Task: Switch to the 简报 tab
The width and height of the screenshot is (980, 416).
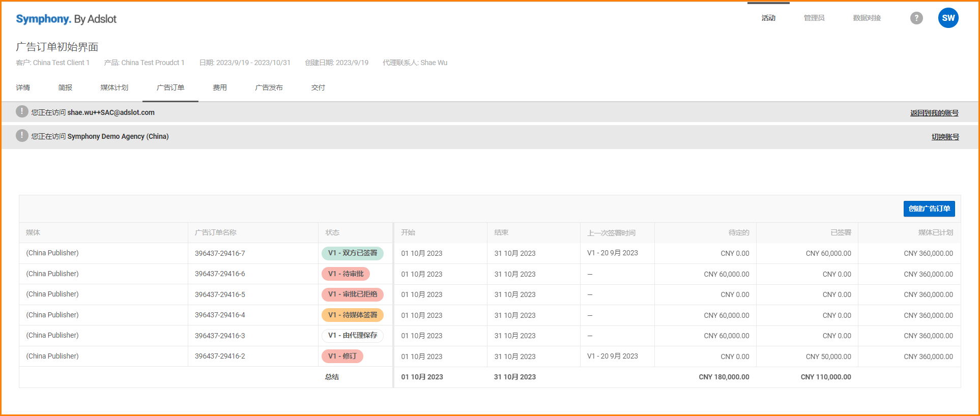Action: coord(65,87)
